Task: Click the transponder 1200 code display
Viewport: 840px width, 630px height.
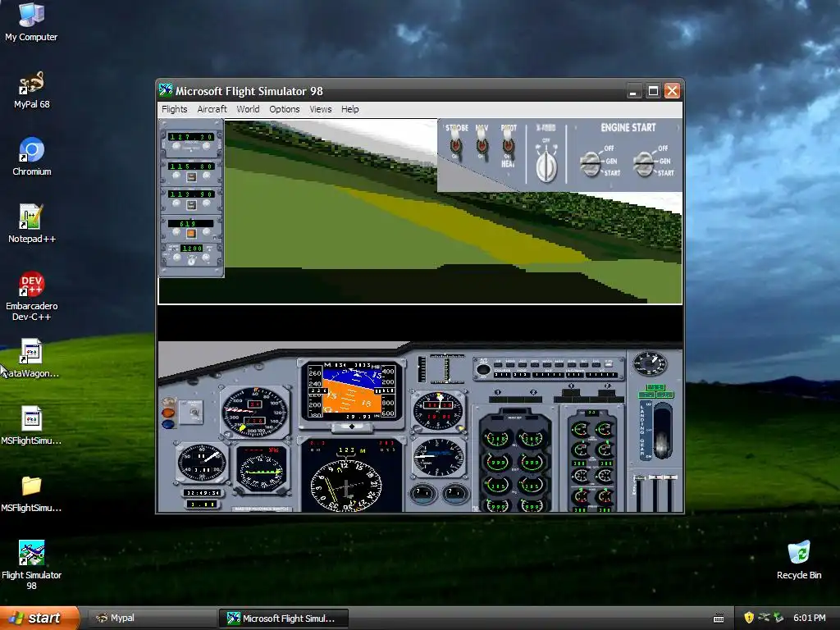Action: [x=192, y=249]
